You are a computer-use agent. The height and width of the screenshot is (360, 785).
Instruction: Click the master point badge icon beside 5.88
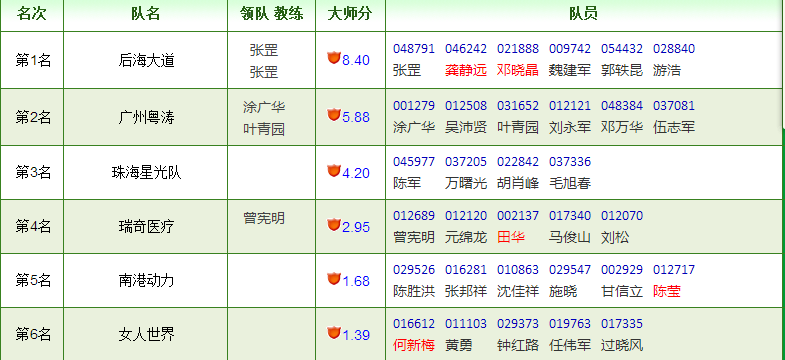334,115
